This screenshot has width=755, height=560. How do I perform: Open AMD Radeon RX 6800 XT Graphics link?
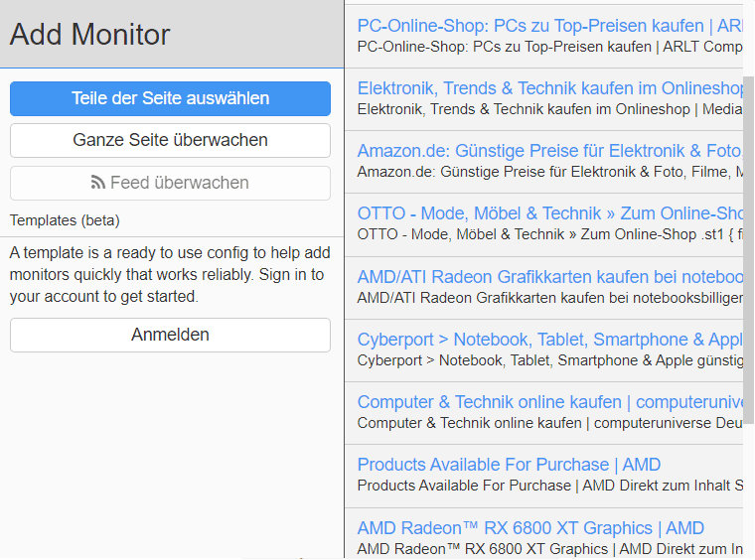pyautogui.click(x=530, y=528)
